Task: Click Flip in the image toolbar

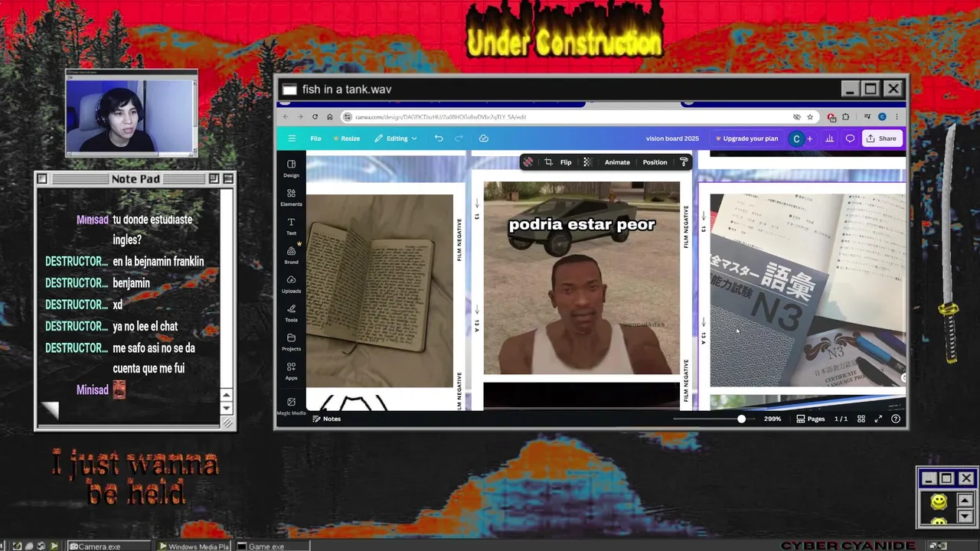Action: (566, 162)
